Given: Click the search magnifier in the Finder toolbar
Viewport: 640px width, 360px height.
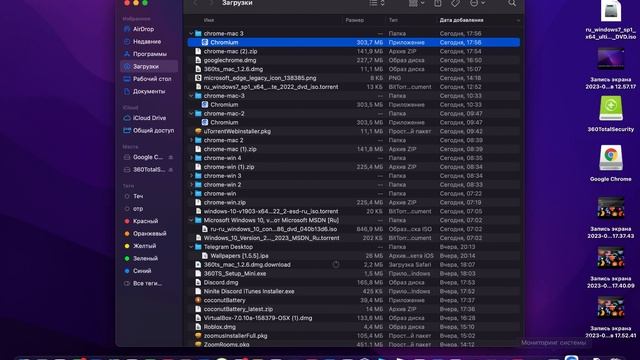Looking at the screenshot, I should point(512,3).
